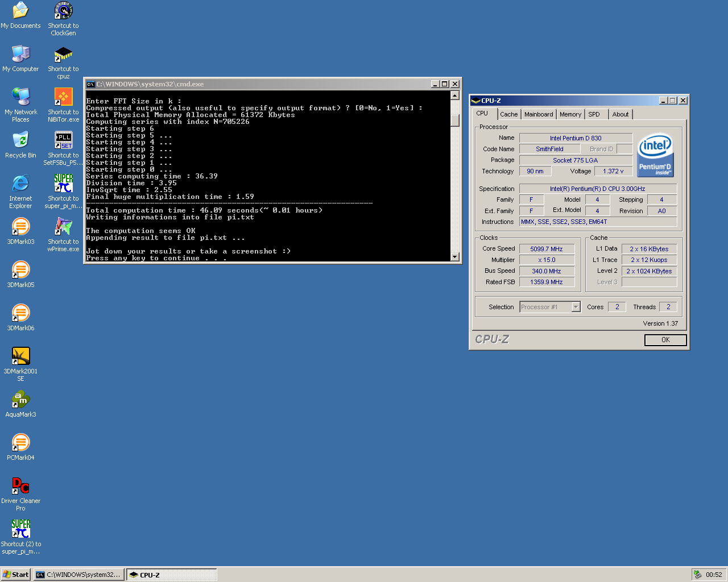This screenshot has height=582, width=728.
Task: Click the Name field Intel Pentium D 830
Action: coord(576,138)
